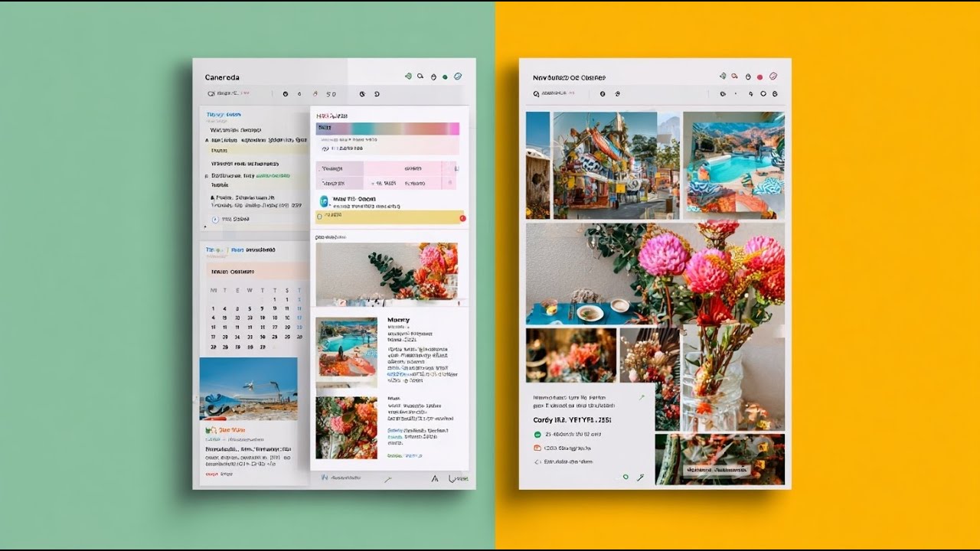
Task: Click the '50' value in Caneroda toolbar
Action: tap(331, 94)
